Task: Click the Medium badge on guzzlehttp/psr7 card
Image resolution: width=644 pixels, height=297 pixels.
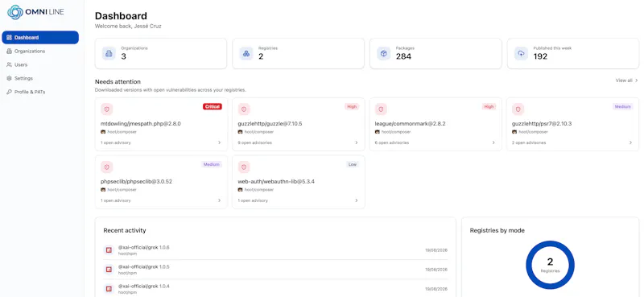Action: 622,106
